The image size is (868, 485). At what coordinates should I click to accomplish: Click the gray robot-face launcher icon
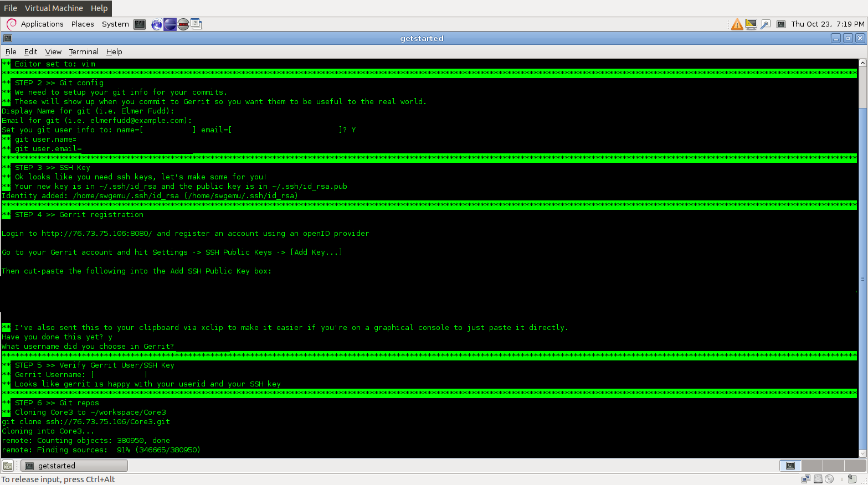183,24
